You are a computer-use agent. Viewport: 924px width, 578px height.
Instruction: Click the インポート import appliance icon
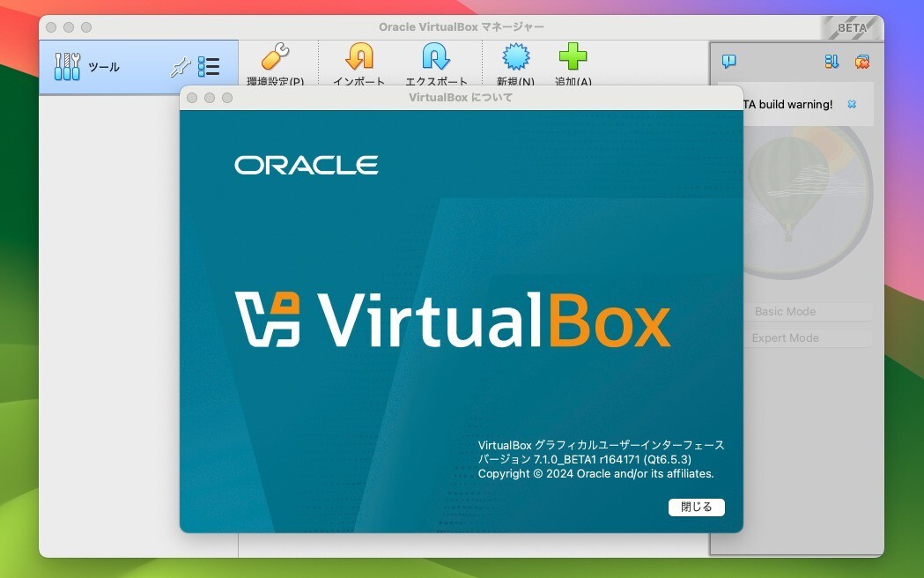(359, 60)
